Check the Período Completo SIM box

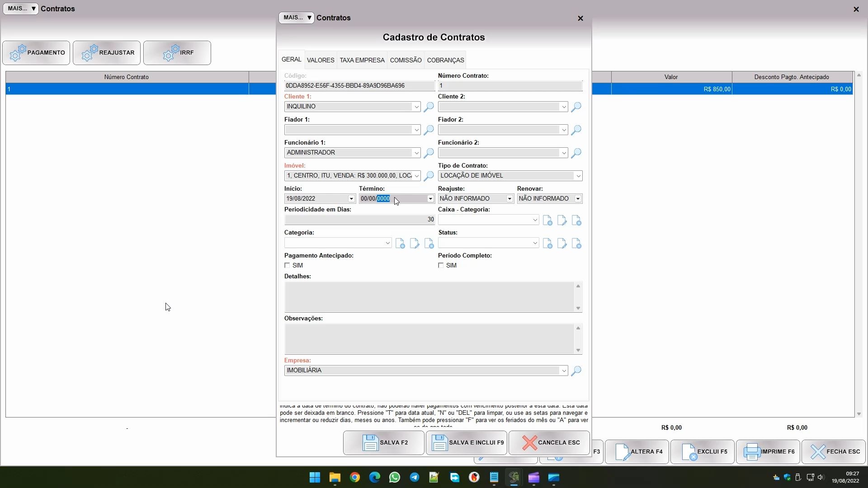tap(441, 266)
